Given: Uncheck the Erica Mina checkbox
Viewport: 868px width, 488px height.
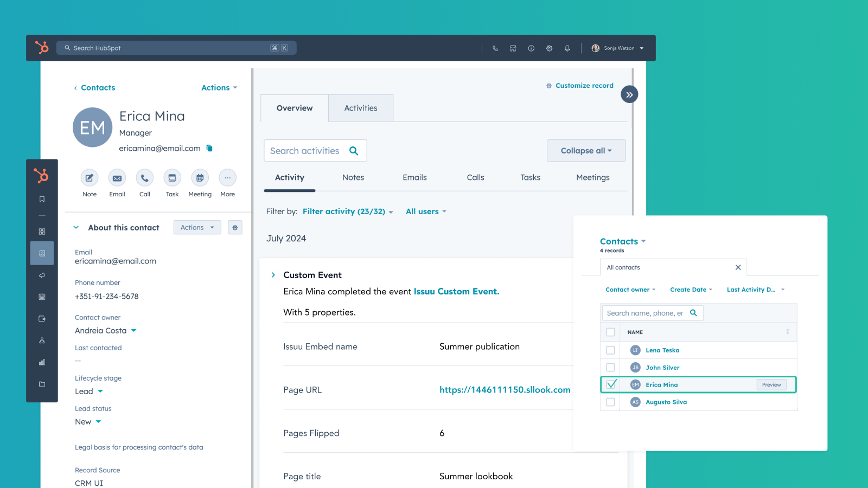Looking at the screenshot, I should [611, 384].
